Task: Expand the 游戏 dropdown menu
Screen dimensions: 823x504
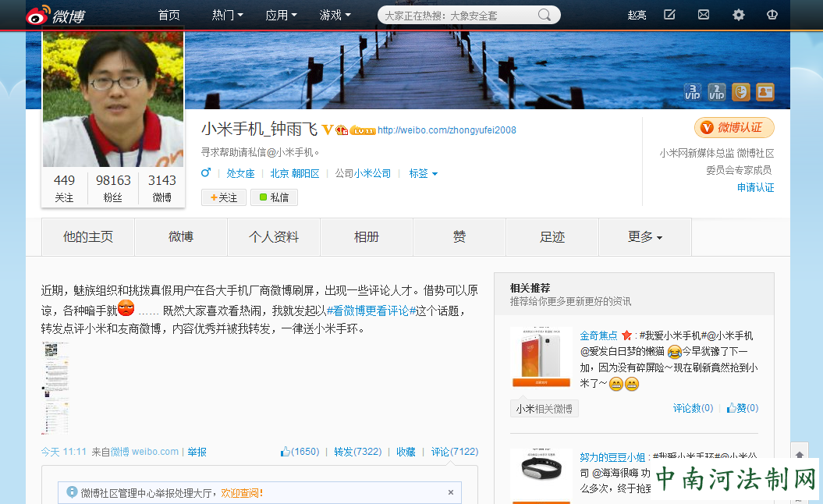Action: pyautogui.click(x=335, y=16)
